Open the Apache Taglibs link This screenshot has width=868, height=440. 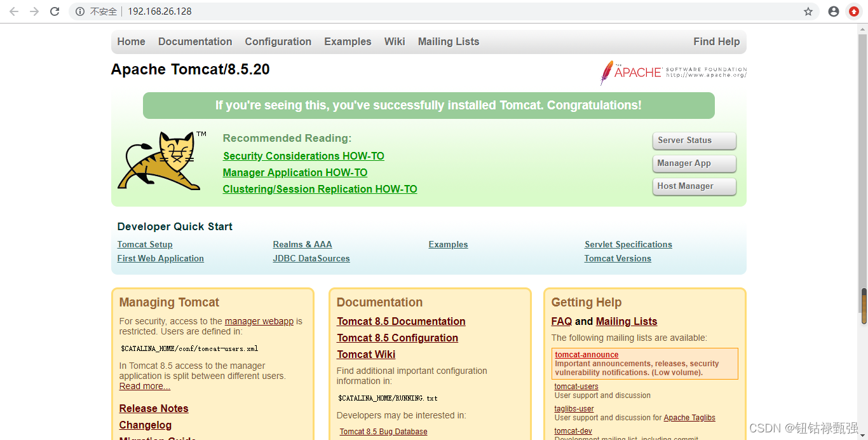pyautogui.click(x=689, y=418)
